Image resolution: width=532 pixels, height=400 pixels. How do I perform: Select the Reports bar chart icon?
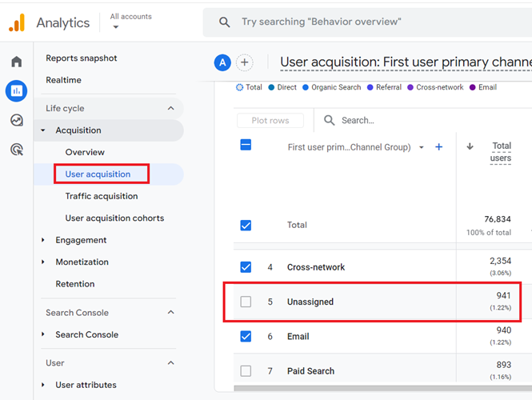[16, 91]
